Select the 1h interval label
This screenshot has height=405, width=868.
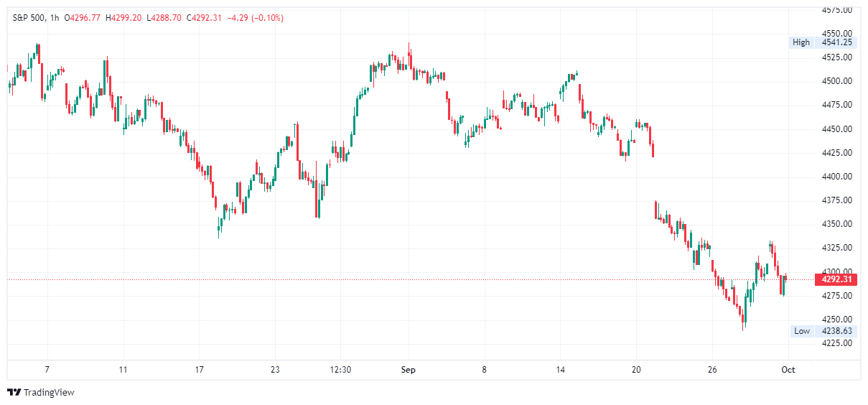(54, 18)
